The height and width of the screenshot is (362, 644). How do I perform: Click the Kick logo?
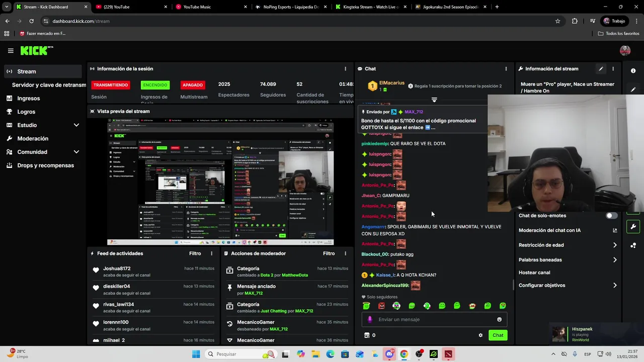pyautogui.click(x=36, y=50)
